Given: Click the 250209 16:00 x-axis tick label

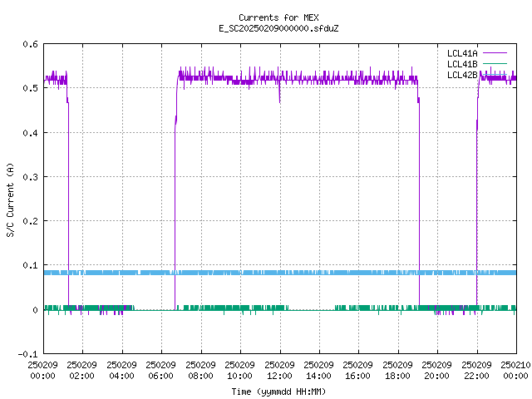Looking at the screenshot, I should point(357,370).
